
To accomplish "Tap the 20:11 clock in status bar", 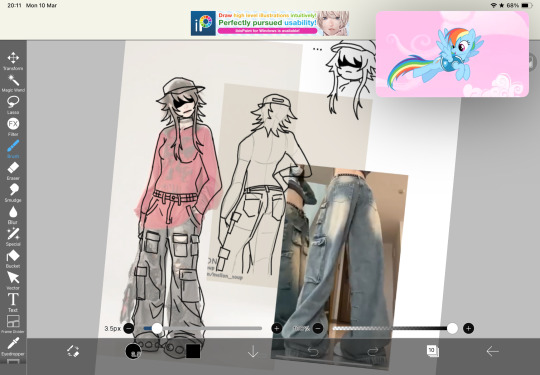I will pyautogui.click(x=14, y=6).
